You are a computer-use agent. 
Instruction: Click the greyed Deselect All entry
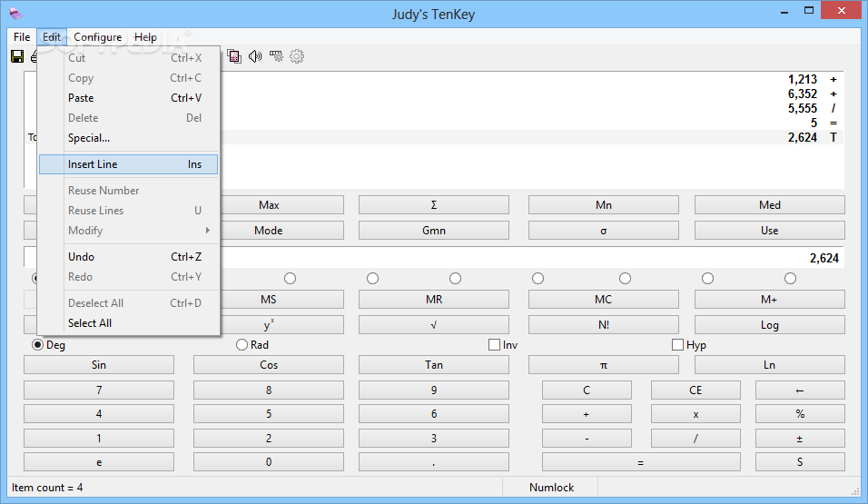128,303
